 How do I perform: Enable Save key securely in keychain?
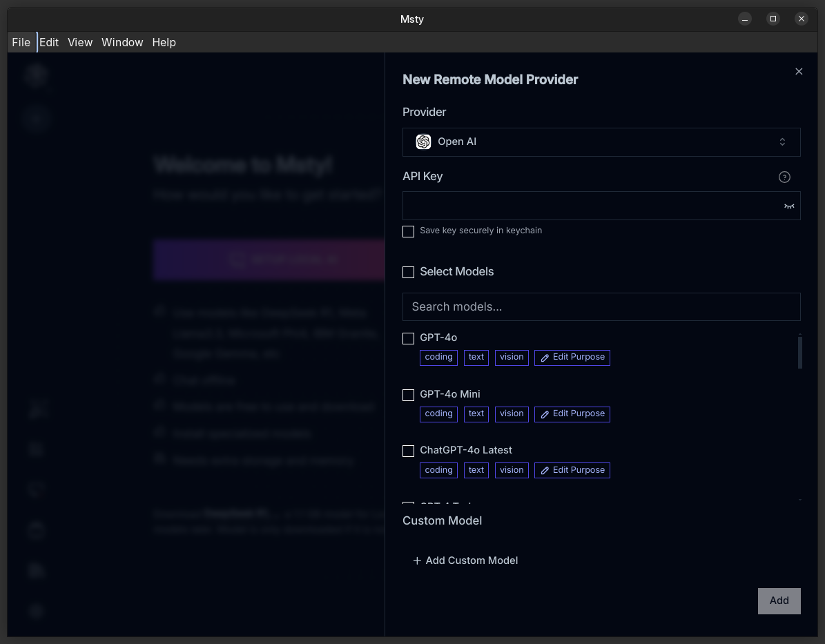coord(408,231)
